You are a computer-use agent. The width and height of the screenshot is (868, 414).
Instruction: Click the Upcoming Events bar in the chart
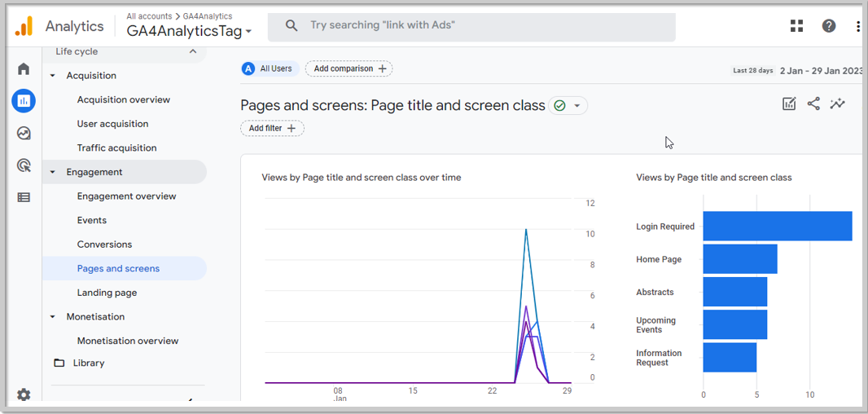[x=735, y=324]
